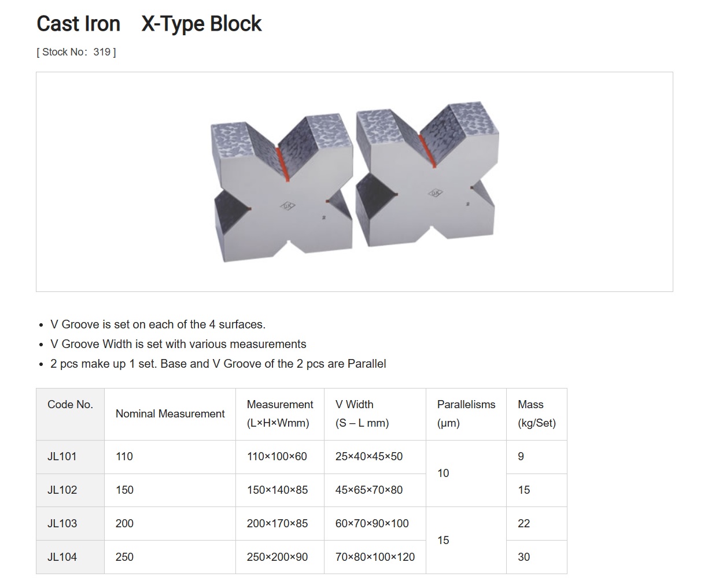Click the 70×80×100×120 V width cell
Image resolution: width=719 pixels, height=588 pixels.
click(375, 557)
